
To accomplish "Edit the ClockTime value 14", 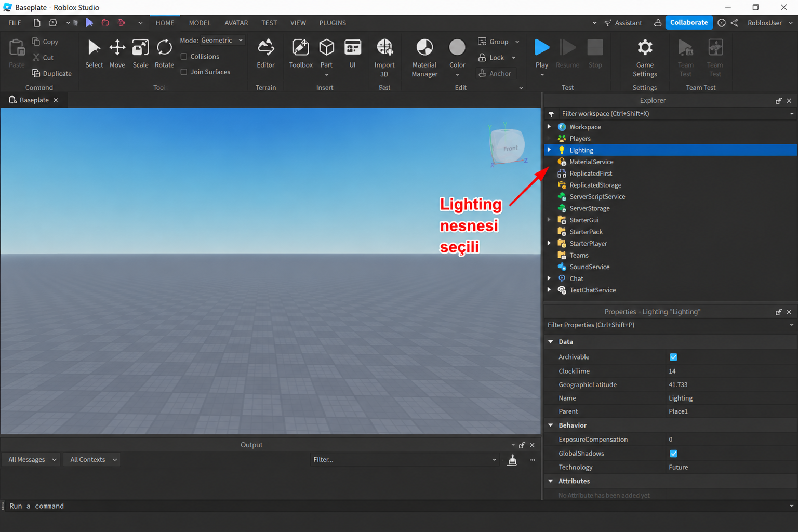I will [x=672, y=371].
